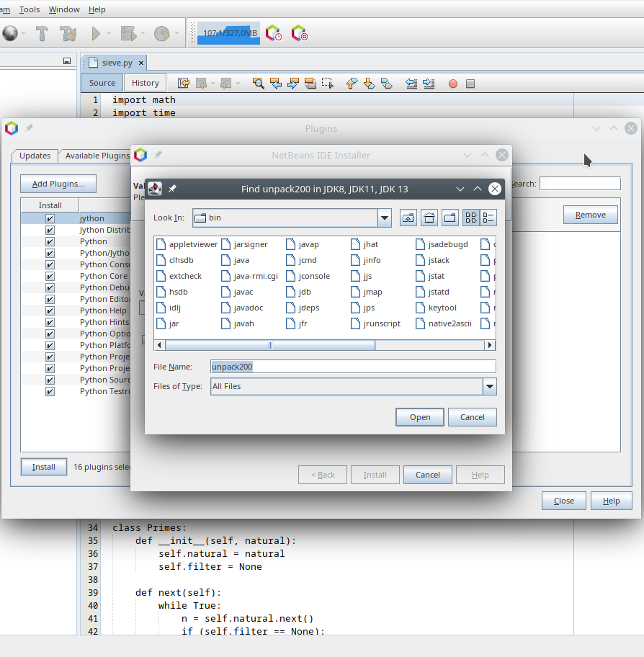
Task: Click the Toggle Rectangular Selection icon
Action: coord(328,84)
